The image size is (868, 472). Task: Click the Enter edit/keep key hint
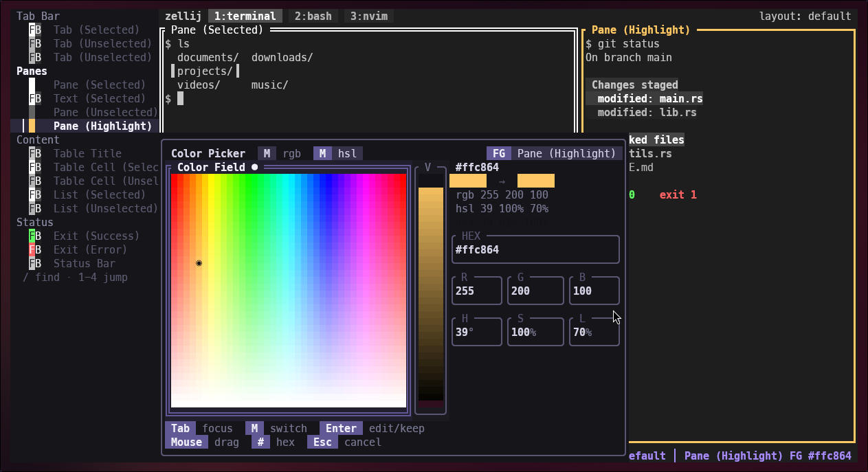(x=372, y=428)
